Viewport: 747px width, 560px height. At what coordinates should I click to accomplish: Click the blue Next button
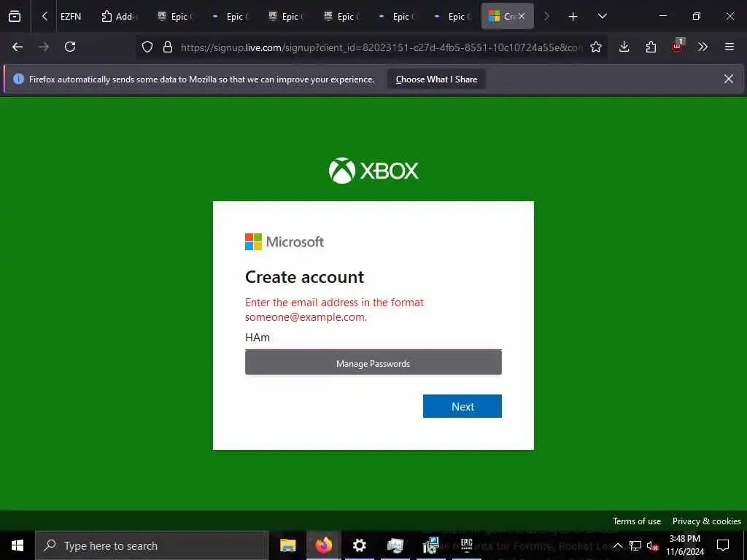462,406
